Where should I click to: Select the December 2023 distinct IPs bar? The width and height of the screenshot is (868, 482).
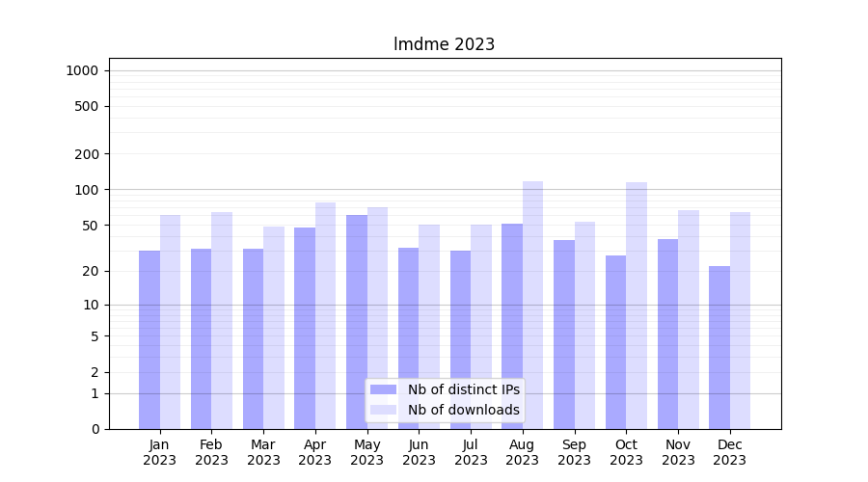(x=719, y=347)
